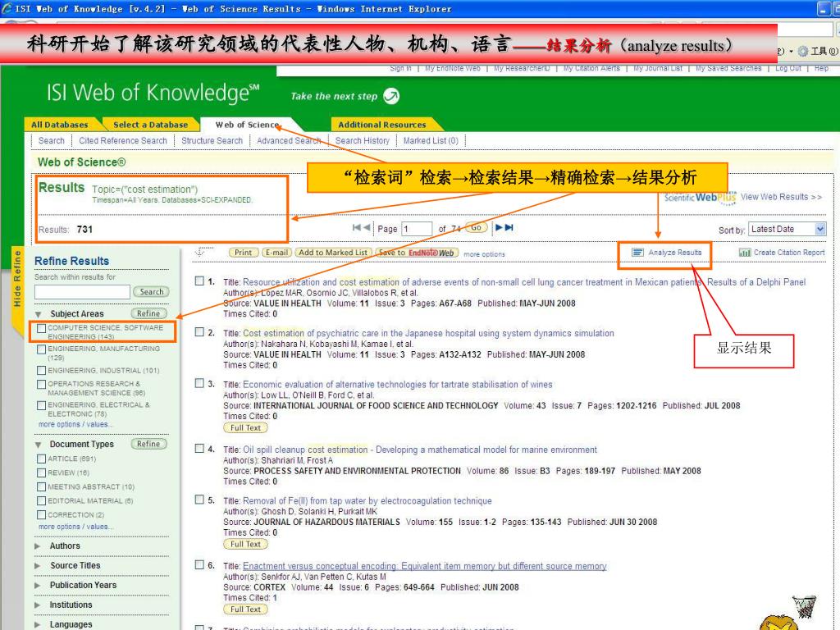Click the Refine button for Subject Areas
Viewport: 840px width, 630px height.
pyautogui.click(x=148, y=313)
